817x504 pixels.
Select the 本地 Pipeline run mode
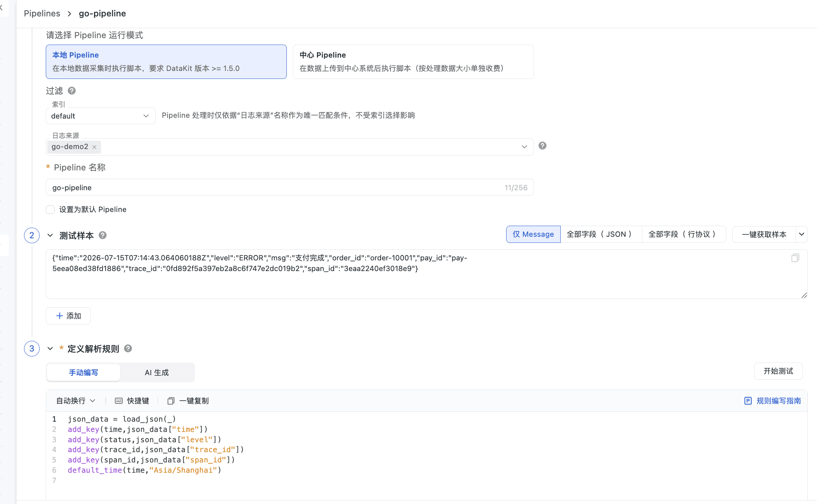[166, 62]
